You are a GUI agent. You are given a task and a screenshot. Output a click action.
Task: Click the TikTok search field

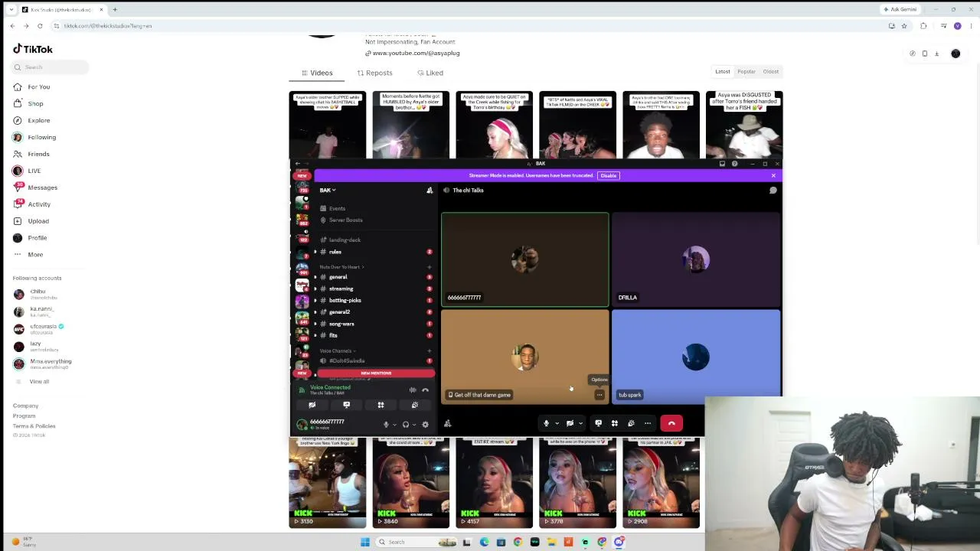[x=51, y=67]
